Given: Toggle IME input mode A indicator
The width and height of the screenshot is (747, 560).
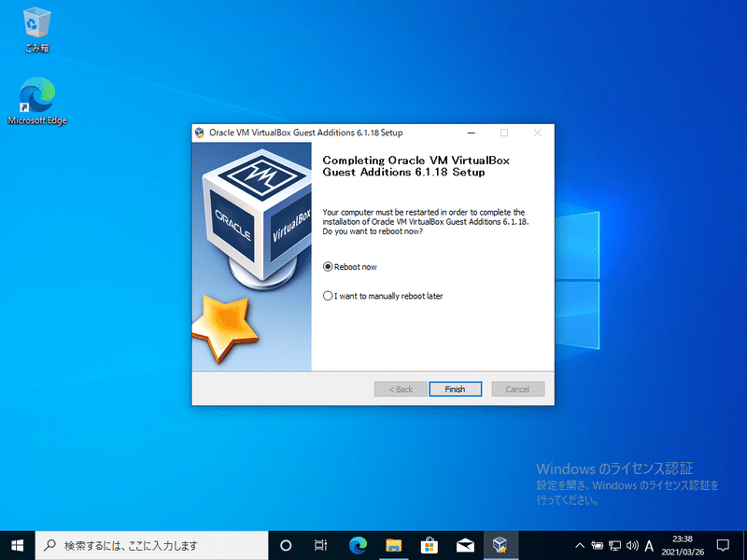Looking at the screenshot, I should (649, 545).
